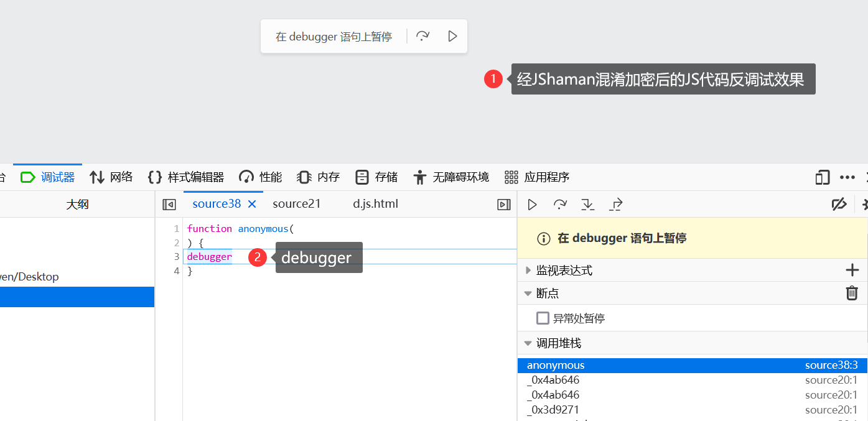Image resolution: width=868 pixels, height=421 pixels.
Task: Close the source38 tab
Action: [x=252, y=204]
